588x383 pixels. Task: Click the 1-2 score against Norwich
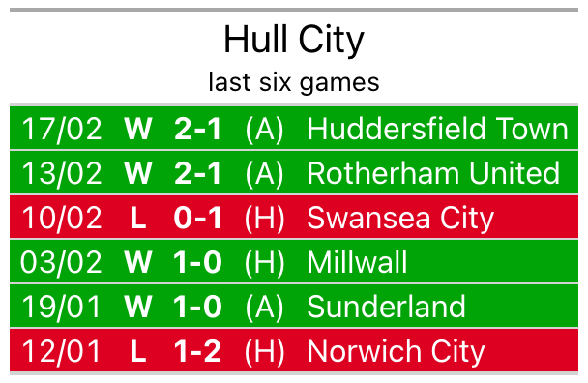tap(197, 351)
